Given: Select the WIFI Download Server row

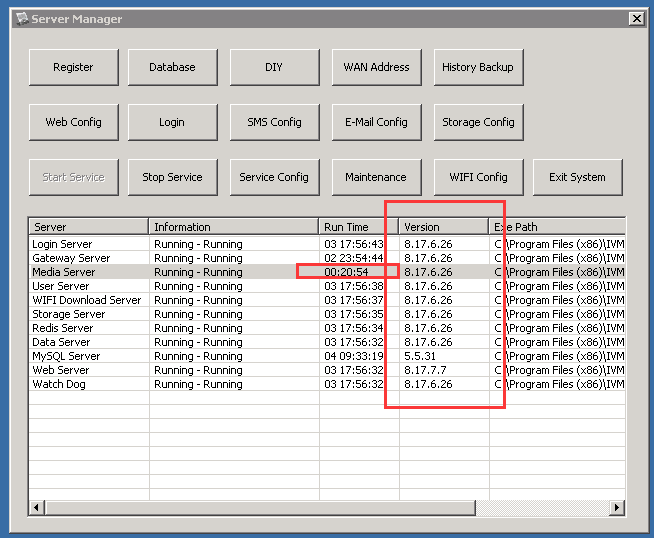Looking at the screenshot, I should click(x=327, y=300).
